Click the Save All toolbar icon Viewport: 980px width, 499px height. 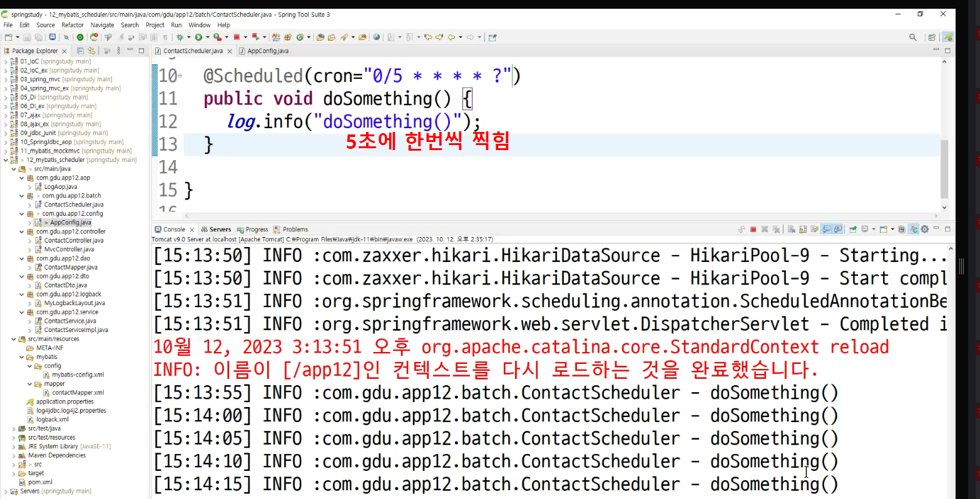pos(38,37)
